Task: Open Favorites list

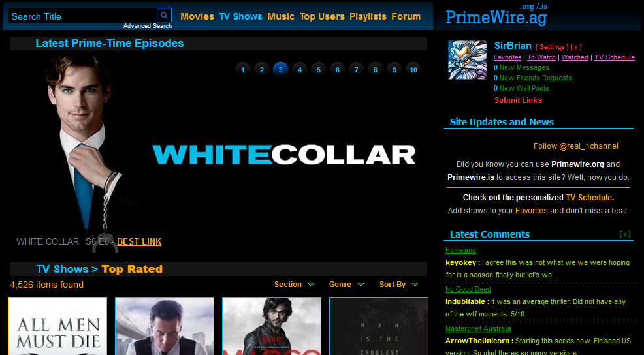Action: tap(507, 57)
